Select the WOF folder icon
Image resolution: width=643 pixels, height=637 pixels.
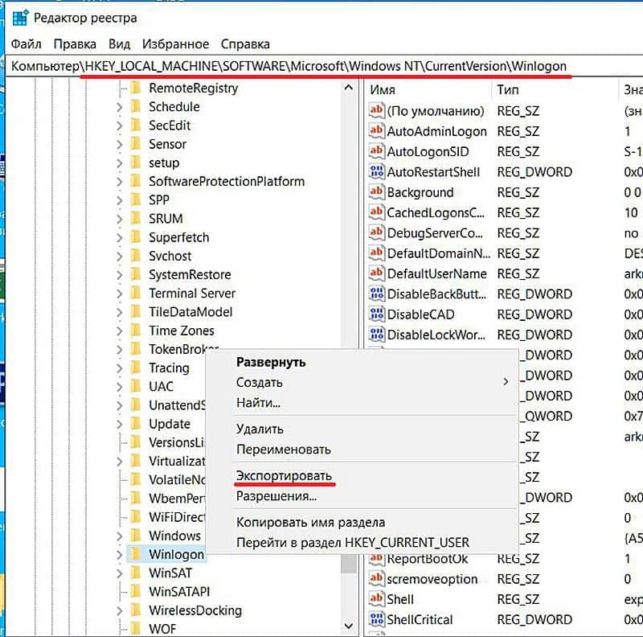pos(135,628)
